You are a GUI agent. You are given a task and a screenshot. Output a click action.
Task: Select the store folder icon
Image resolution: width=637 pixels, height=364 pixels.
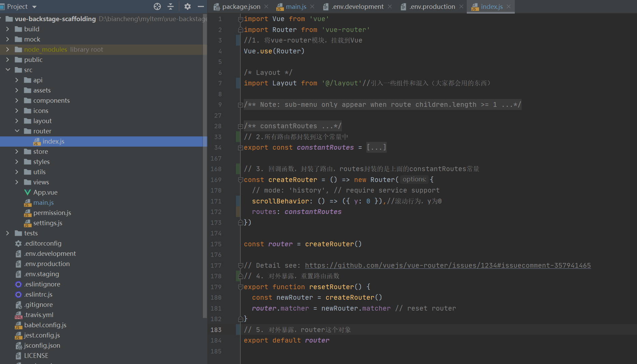[x=28, y=151]
